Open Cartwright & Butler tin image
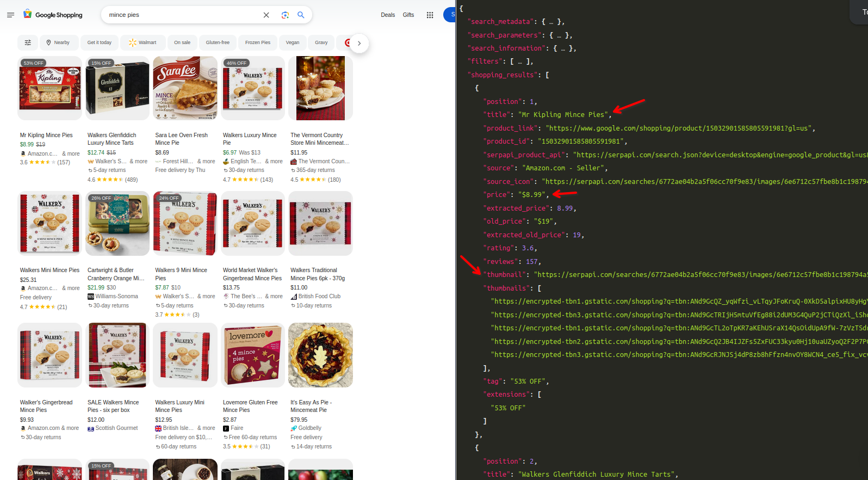The image size is (868, 480). click(117, 223)
